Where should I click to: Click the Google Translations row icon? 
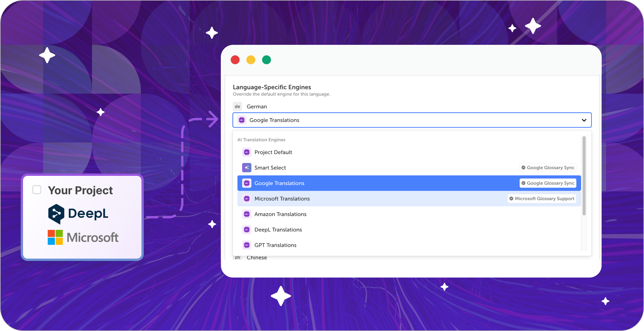[x=247, y=183]
